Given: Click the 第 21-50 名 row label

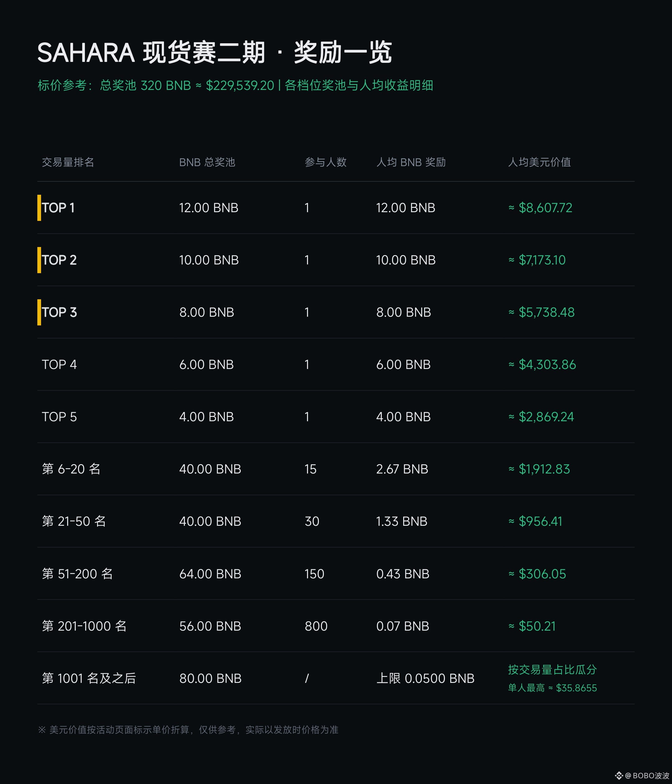Looking at the screenshot, I should click(74, 521).
